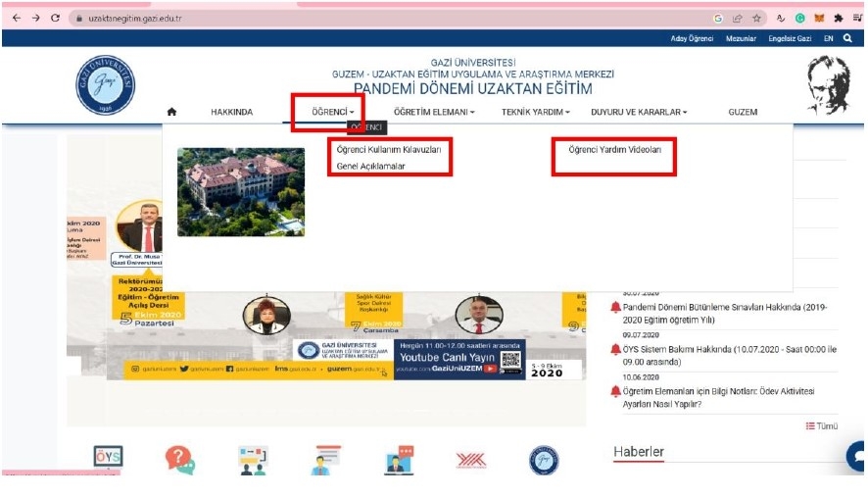Image resolution: width=868 pixels, height=497 pixels.
Task: Open the chat bubble widget
Action: tap(856, 456)
